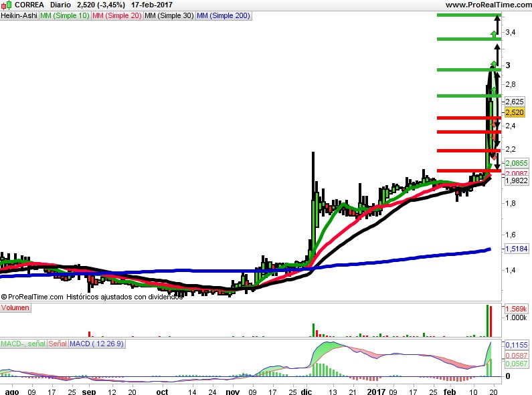532x395 pixels.
Task: Open the Volumen panel label
Action: [x=15, y=307]
